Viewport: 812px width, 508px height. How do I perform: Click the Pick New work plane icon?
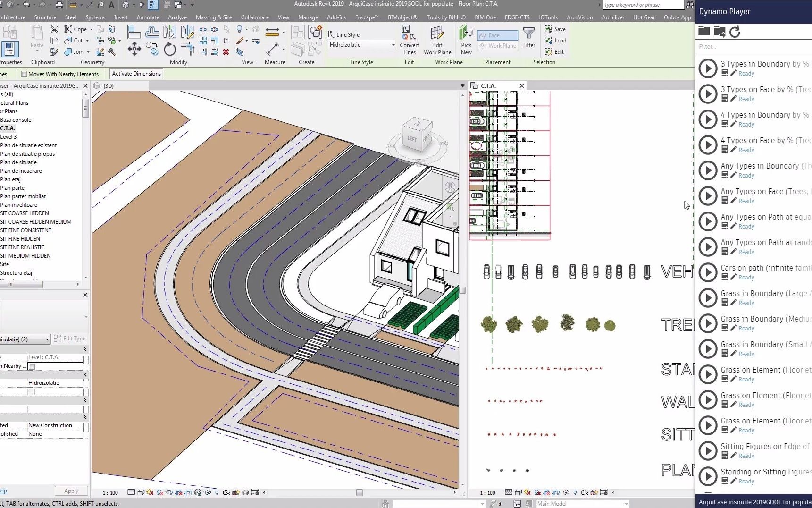(466, 40)
